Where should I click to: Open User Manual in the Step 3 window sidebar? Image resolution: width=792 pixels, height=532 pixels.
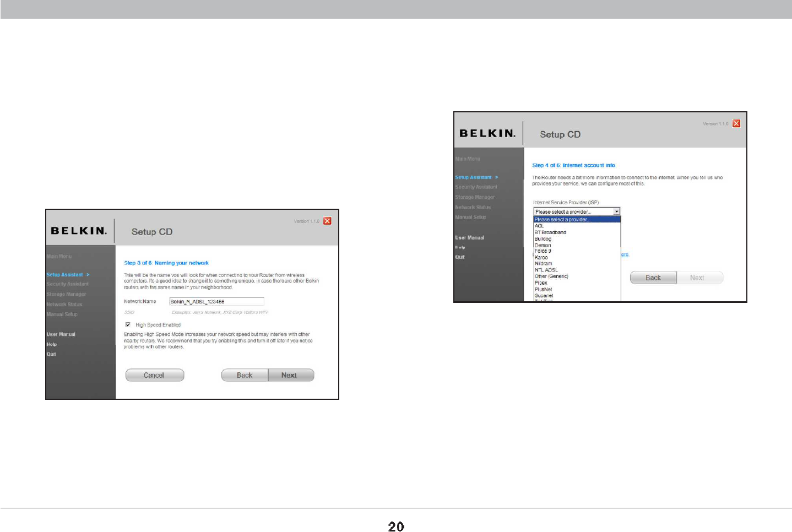tap(61, 334)
